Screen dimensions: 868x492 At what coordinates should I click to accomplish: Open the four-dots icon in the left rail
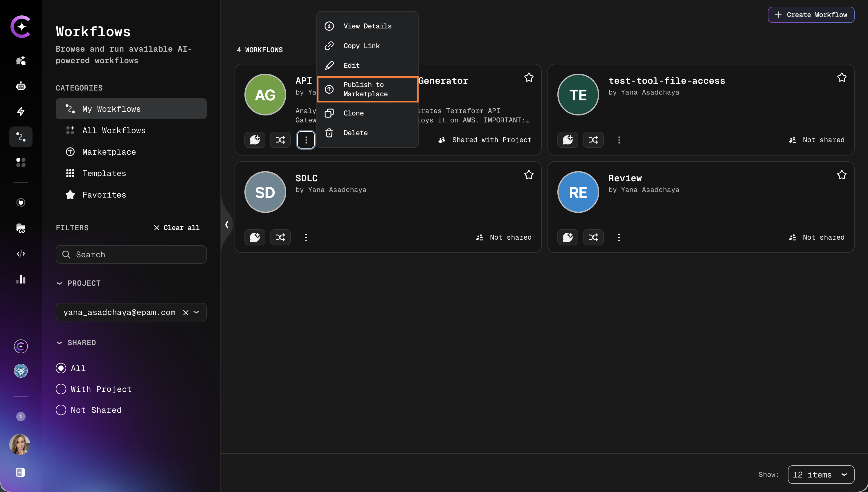[21, 162]
